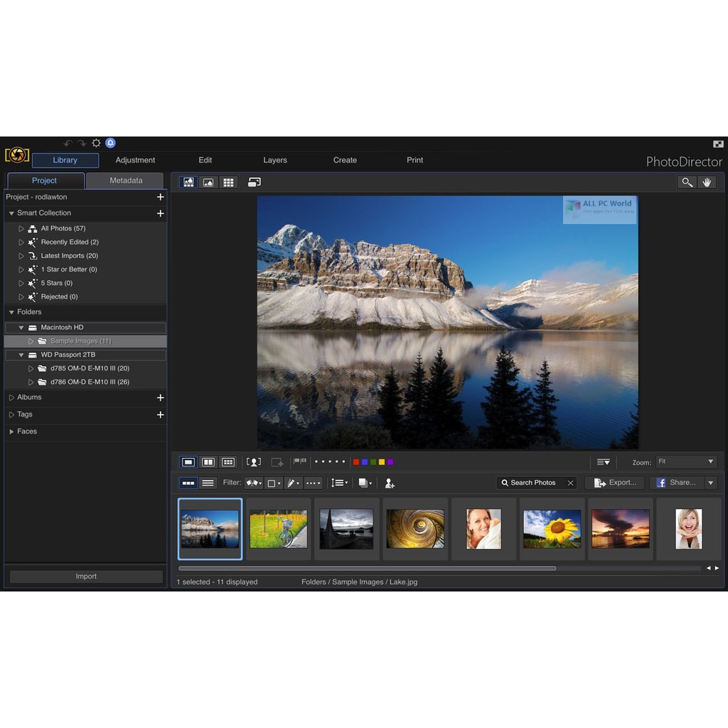Open the preferences gear icon
728x728 pixels.
[96, 143]
